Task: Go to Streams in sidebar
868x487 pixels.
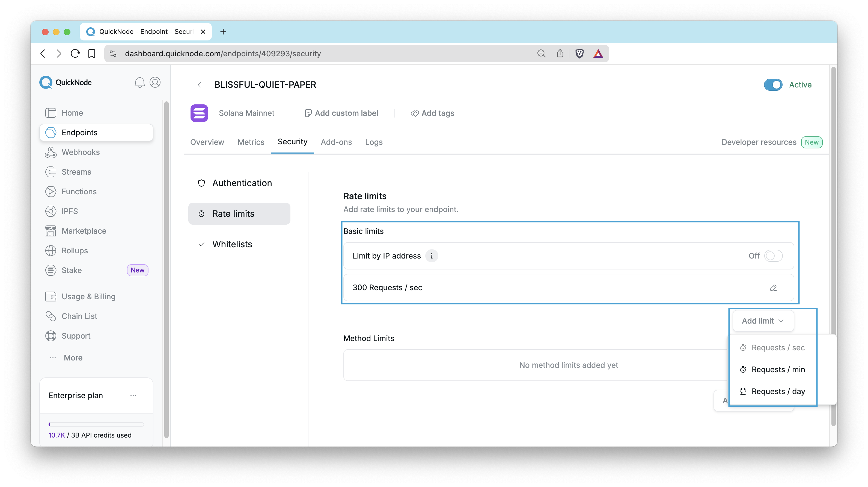Action: [76, 172]
